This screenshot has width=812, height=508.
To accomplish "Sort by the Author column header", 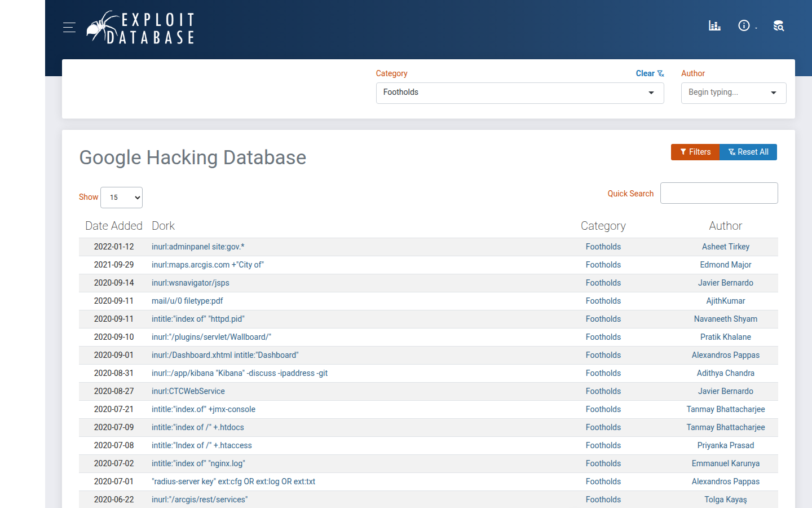I will click(x=726, y=226).
